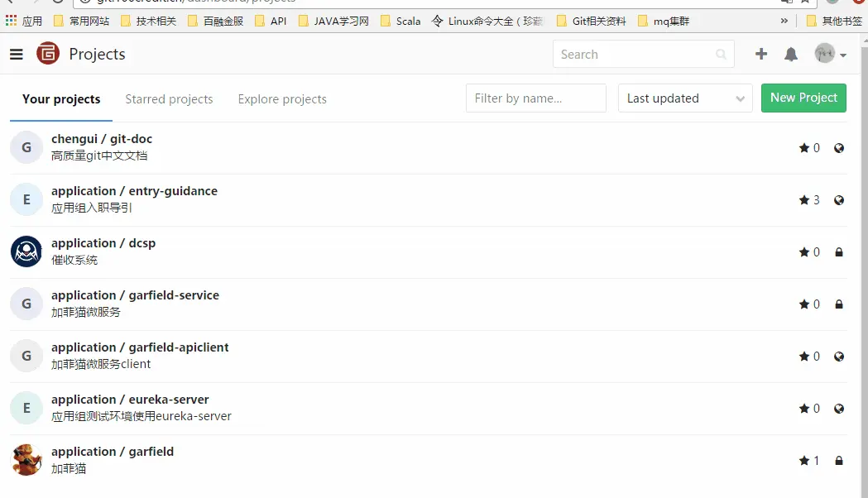Open the application / dcsp project

[x=103, y=243]
